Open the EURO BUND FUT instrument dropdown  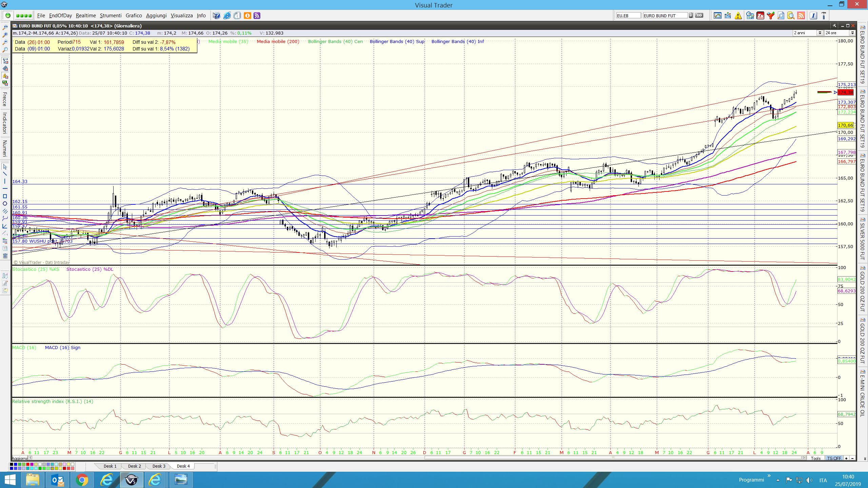(x=691, y=16)
